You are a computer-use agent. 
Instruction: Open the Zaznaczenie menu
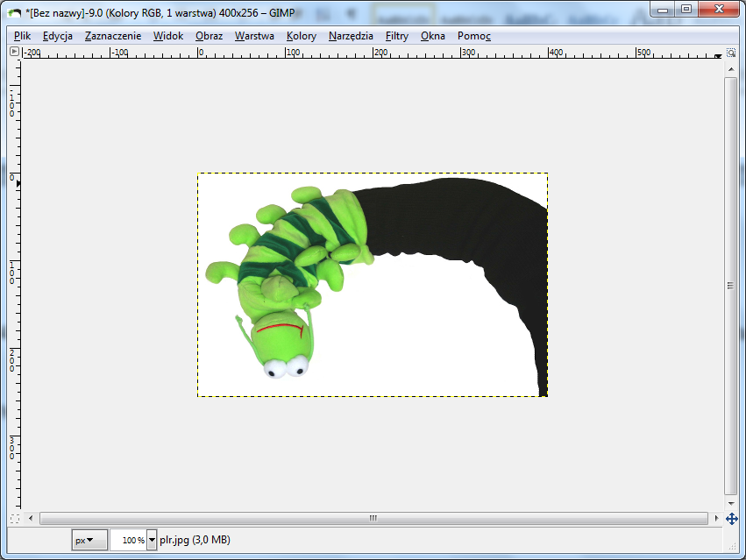point(113,36)
